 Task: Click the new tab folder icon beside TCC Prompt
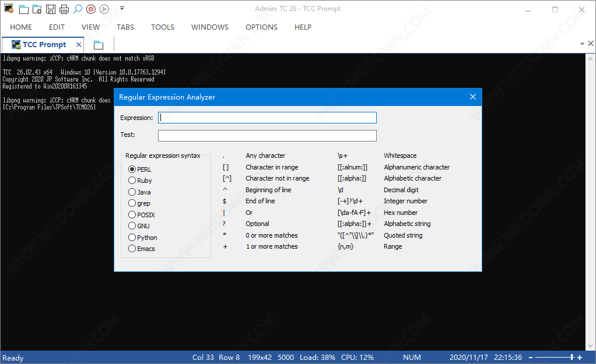99,45
